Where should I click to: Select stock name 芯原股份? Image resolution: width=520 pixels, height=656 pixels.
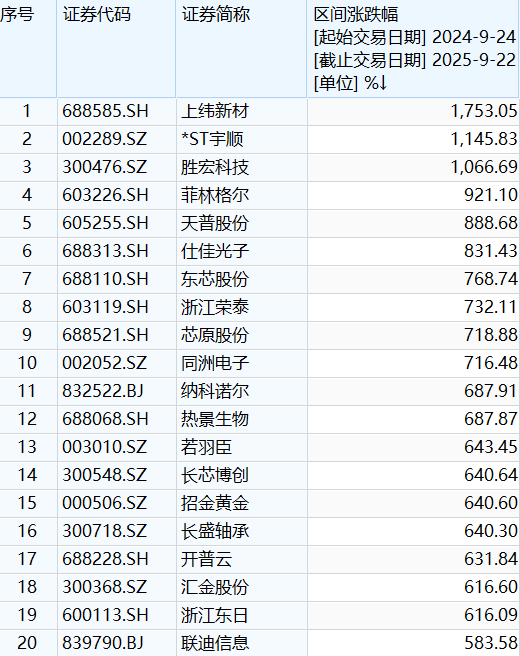tap(215, 335)
